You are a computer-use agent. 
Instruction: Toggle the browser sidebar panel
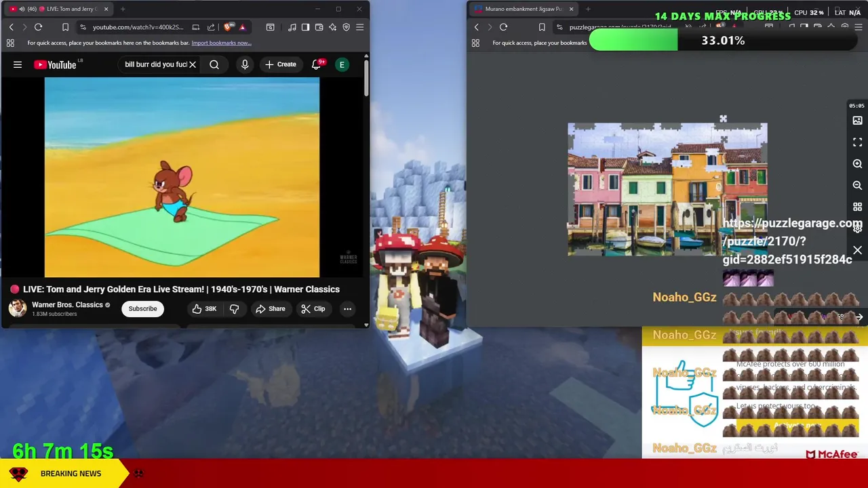pyautogui.click(x=305, y=27)
